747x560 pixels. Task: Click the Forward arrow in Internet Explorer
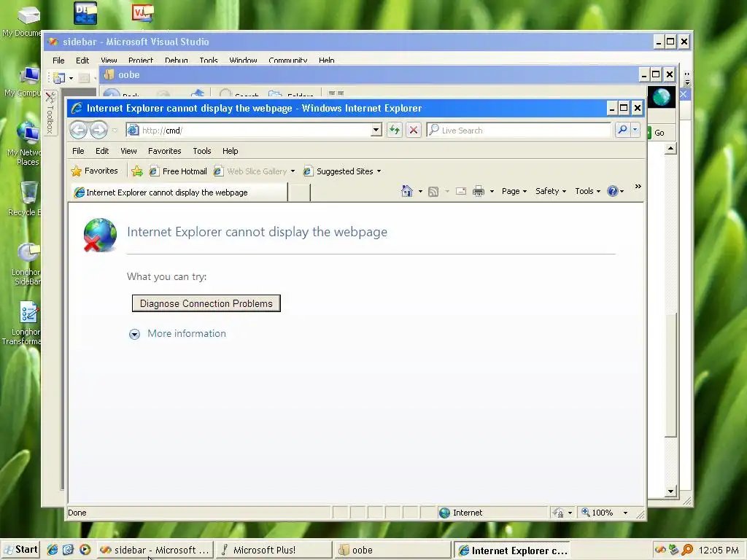[98, 130]
